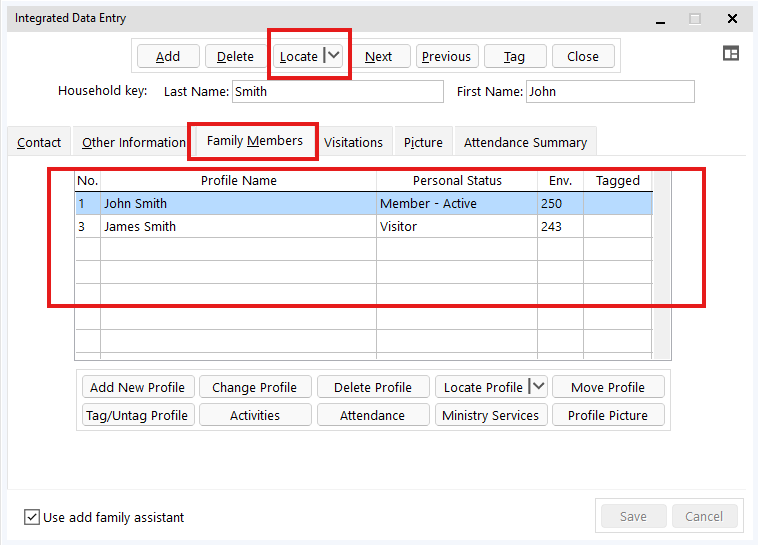Select the James Smith row
The image size is (758, 545).
coord(238,226)
